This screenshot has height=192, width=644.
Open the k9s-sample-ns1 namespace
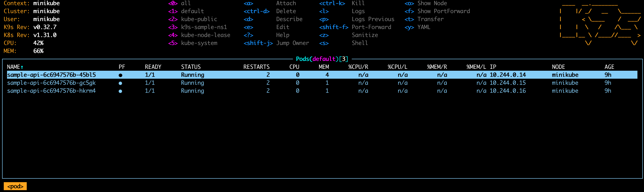click(x=197, y=27)
